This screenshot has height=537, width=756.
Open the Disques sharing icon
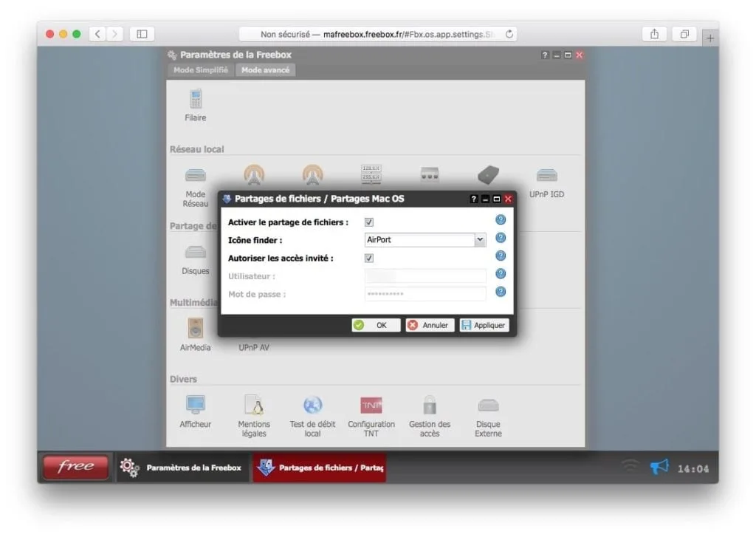click(x=195, y=259)
